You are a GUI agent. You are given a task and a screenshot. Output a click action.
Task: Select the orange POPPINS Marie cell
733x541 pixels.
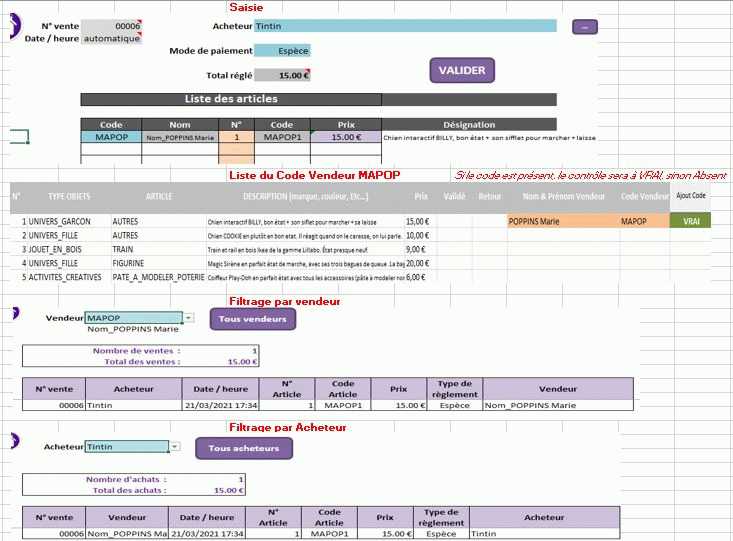click(x=563, y=221)
